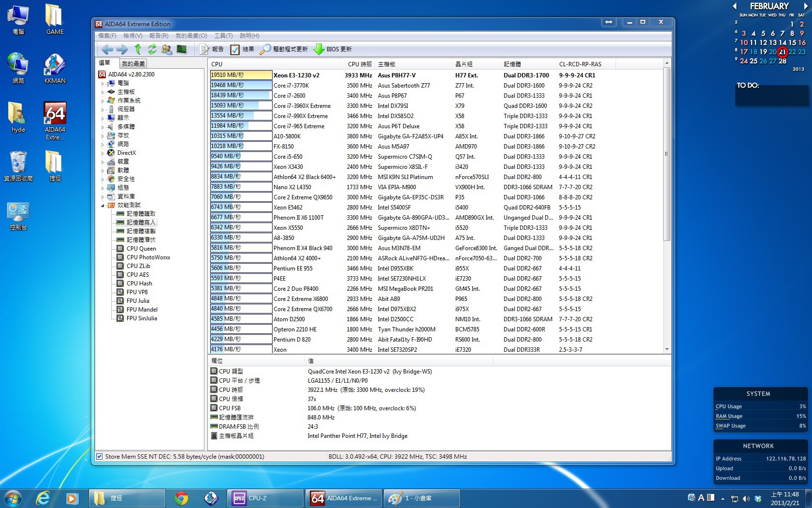
Task: Select FPU SinJulia benchmark
Action: [142, 318]
